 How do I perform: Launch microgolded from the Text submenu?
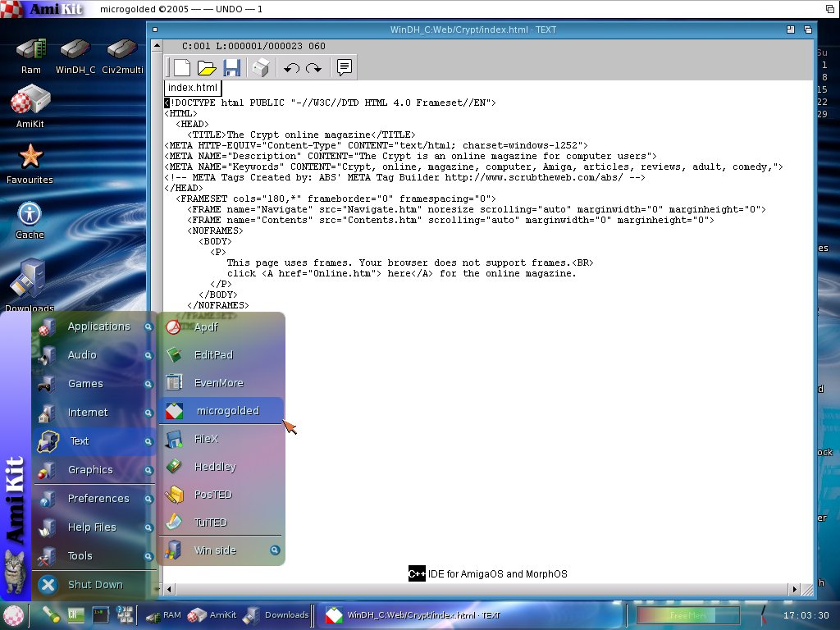(221, 411)
